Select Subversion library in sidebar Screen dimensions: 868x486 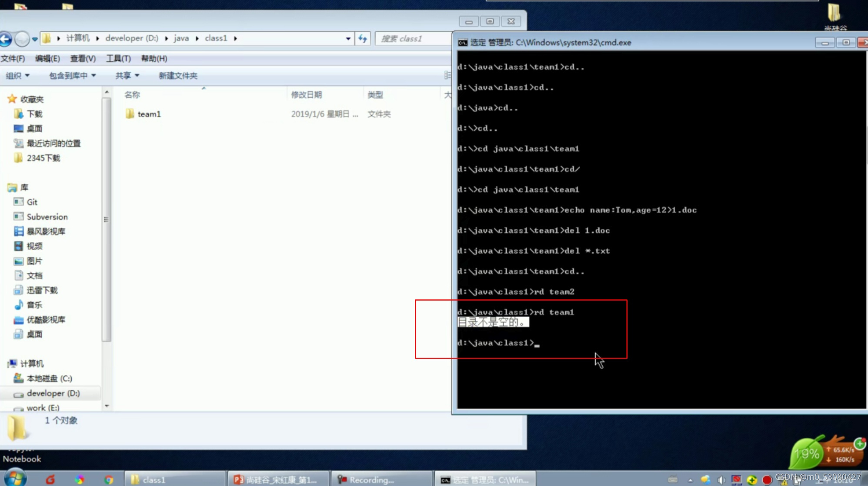click(47, 217)
